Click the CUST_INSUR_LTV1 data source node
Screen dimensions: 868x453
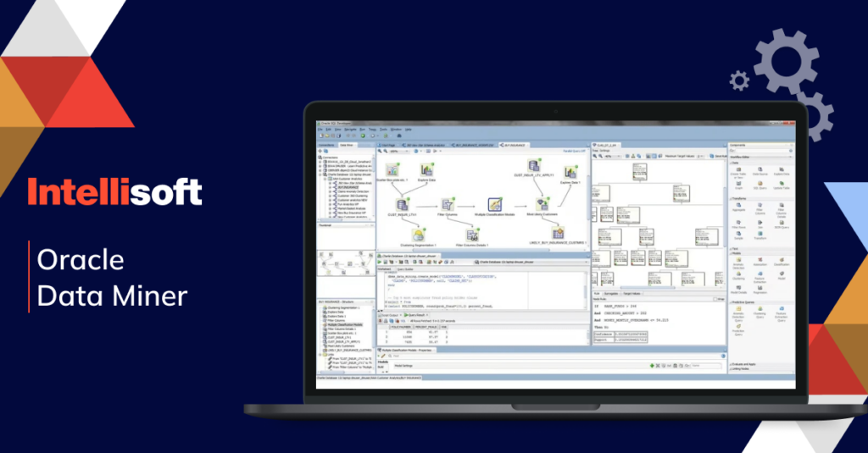click(402, 203)
